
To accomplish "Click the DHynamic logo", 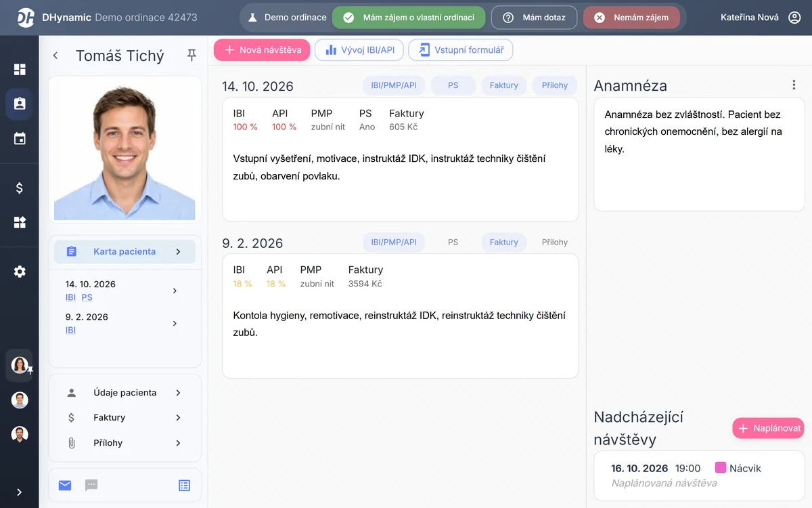I will (26, 18).
